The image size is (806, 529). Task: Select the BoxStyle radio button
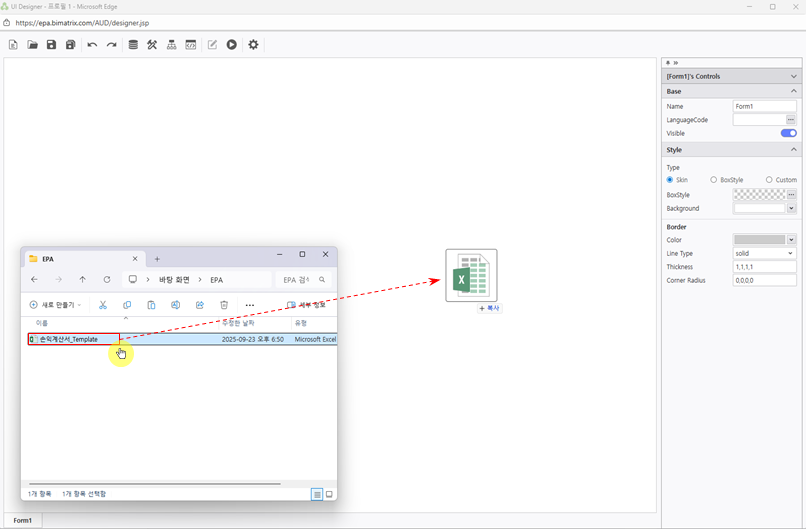(714, 180)
